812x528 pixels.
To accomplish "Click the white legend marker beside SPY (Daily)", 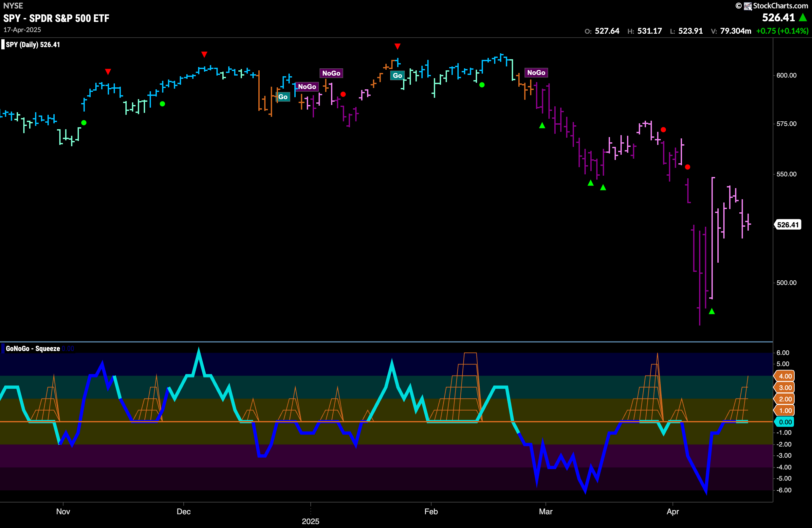I will (x=3, y=44).
